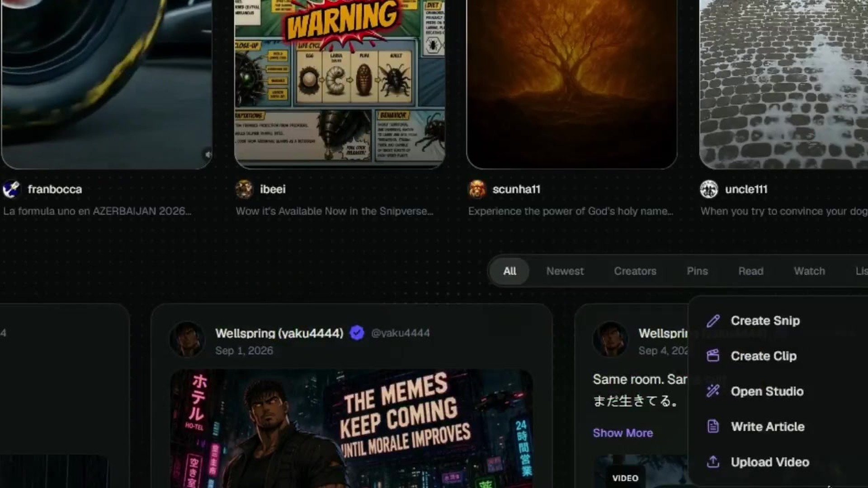Image resolution: width=868 pixels, height=488 pixels.
Task: Click scunha11's avatar icon
Action: tap(476, 189)
